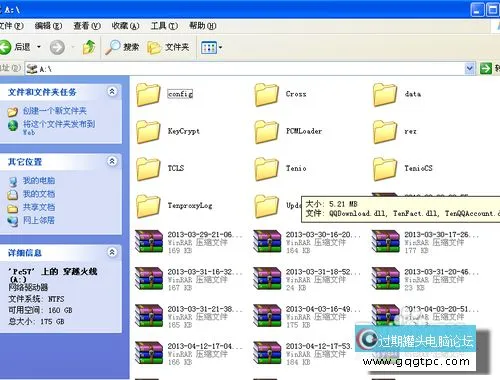500x380 pixels.
Task: Toggle the Folders (文件夹) pane button
Action: [169, 47]
